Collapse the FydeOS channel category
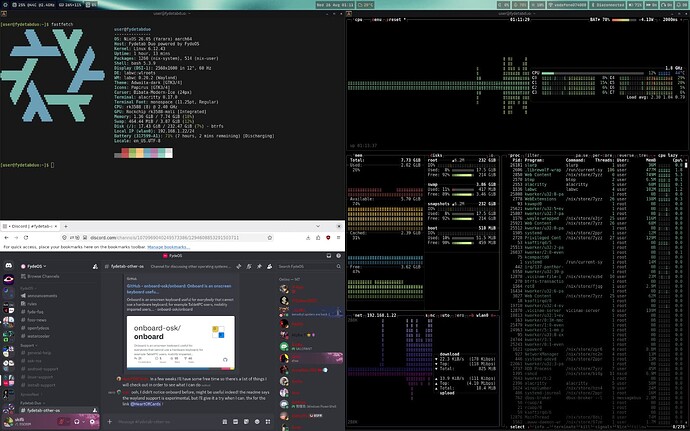The image size is (690, 431). pyautogui.click(x=27, y=288)
